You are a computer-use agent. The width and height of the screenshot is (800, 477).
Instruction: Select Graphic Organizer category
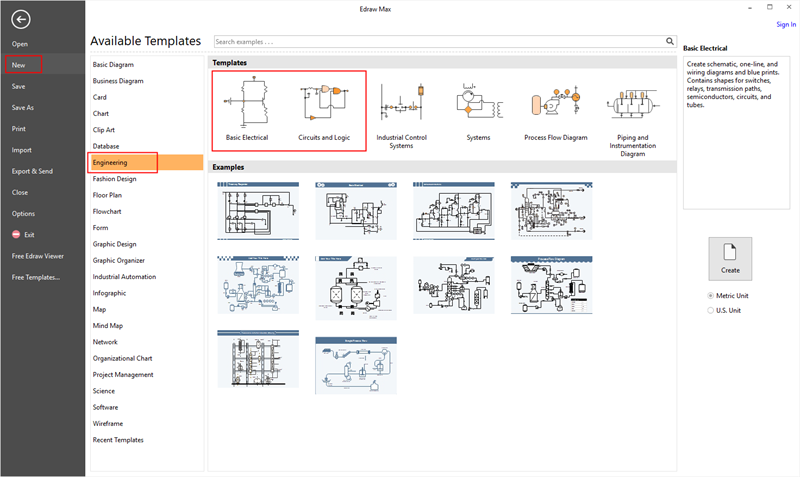pyautogui.click(x=118, y=261)
